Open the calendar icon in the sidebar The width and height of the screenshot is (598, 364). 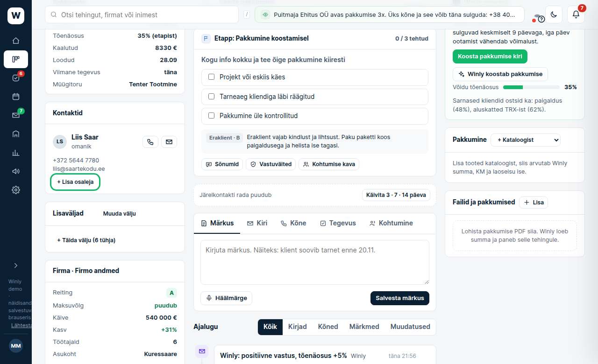click(16, 97)
